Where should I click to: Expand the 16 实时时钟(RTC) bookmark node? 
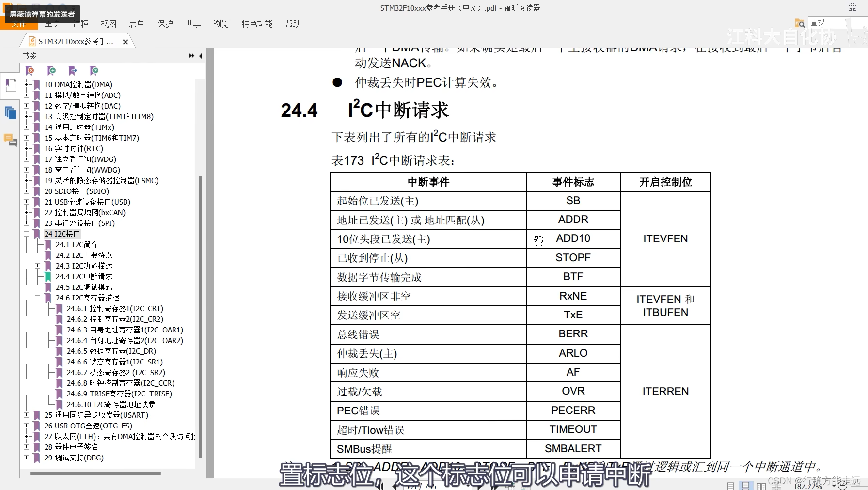(27, 148)
